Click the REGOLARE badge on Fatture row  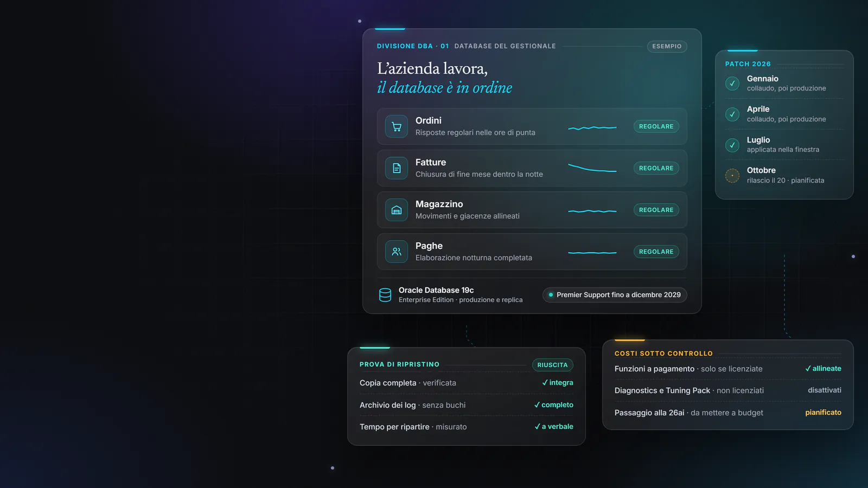click(x=656, y=168)
